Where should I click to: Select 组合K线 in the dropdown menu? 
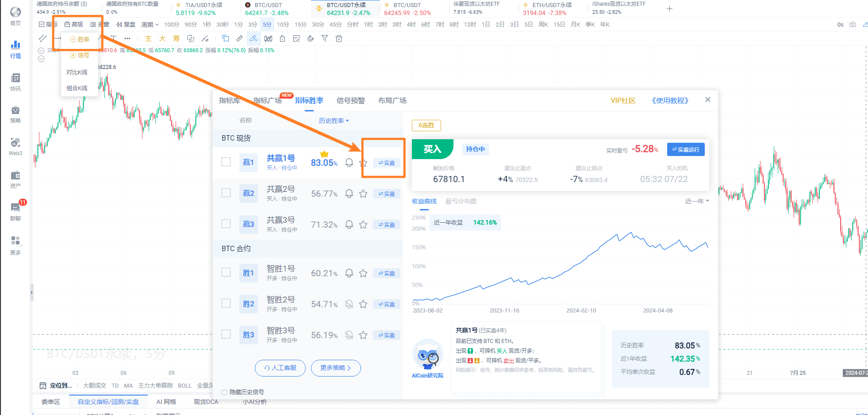pyautogui.click(x=77, y=88)
